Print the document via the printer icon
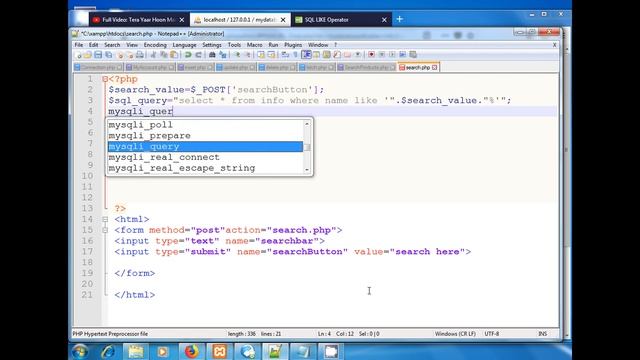The width and height of the screenshot is (640, 360). pos(140,54)
